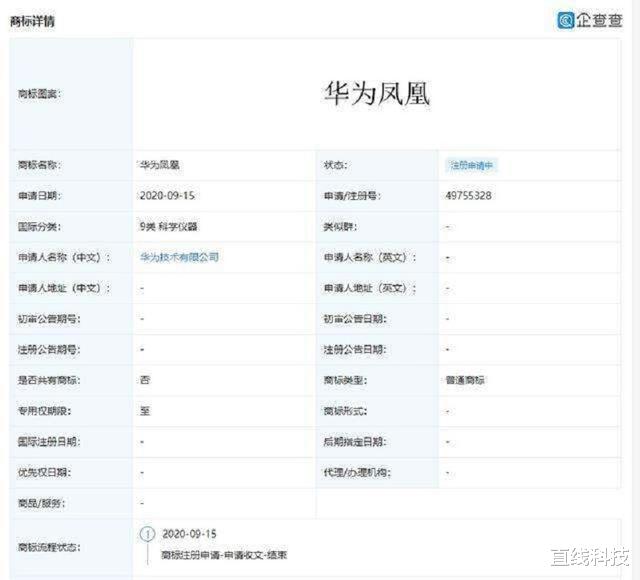Image resolution: width=640 pixels, height=580 pixels.
Task: Click the timeline step 1 circle marker
Action: 147,534
